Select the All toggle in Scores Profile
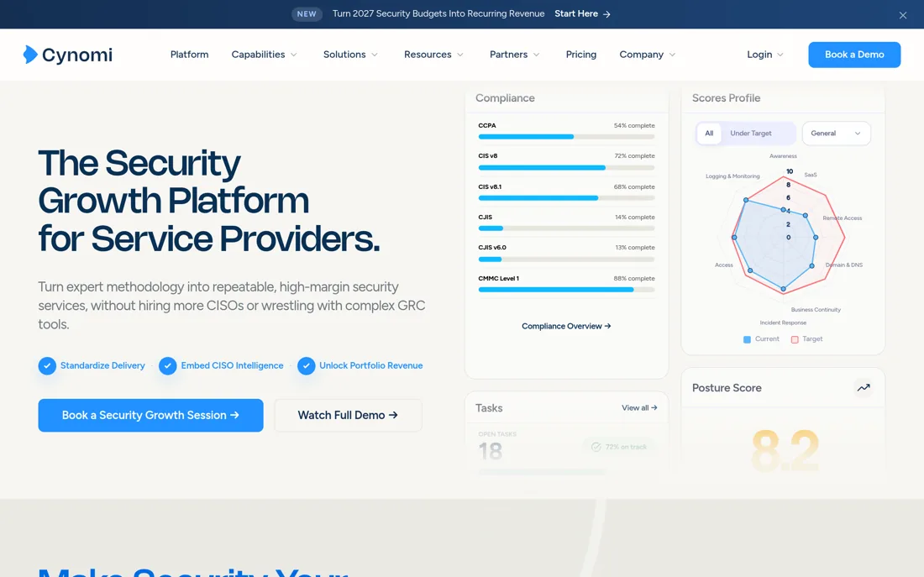Screen dimensions: 924x577 point(709,134)
